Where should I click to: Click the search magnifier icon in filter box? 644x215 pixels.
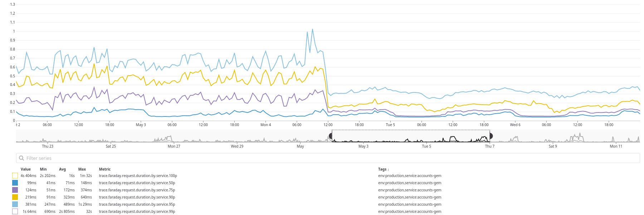click(21, 158)
